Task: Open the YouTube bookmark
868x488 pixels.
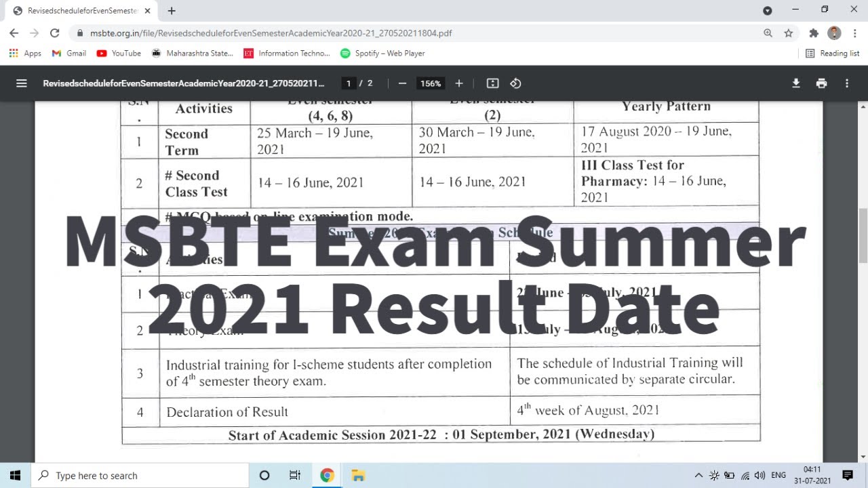Action: [x=119, y=53]
